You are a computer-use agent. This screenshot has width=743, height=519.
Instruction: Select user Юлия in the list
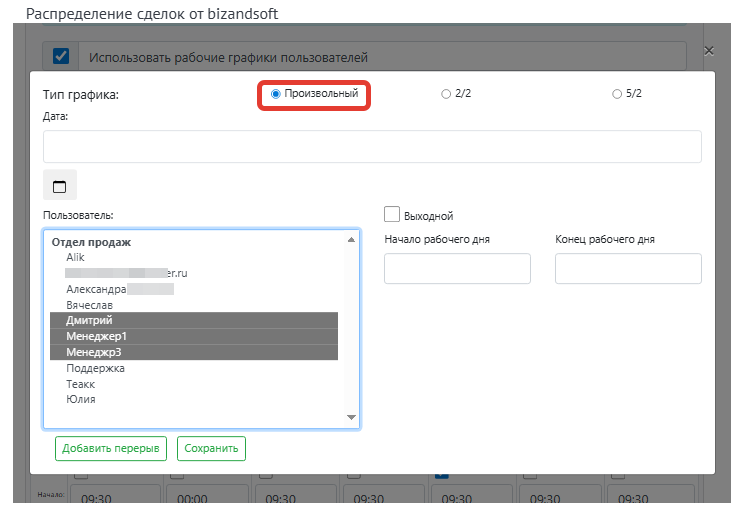click(x=81, y=400)
